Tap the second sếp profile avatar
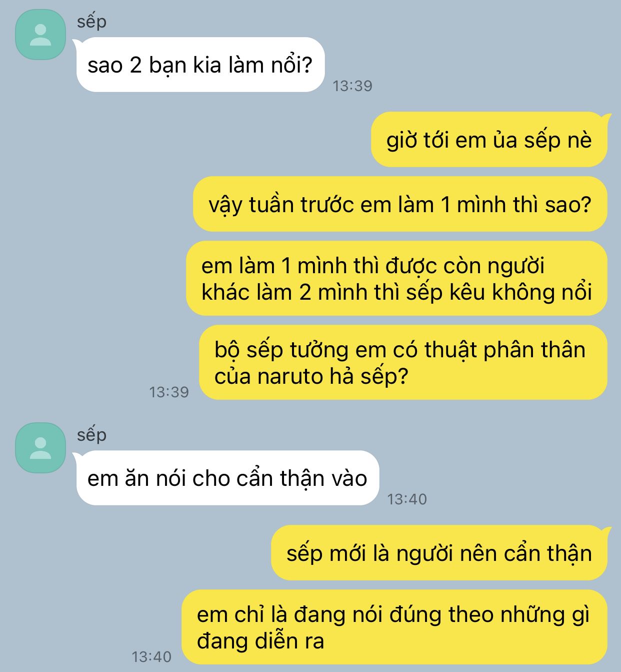Screen dimensions: 621x672 (40, 448)
